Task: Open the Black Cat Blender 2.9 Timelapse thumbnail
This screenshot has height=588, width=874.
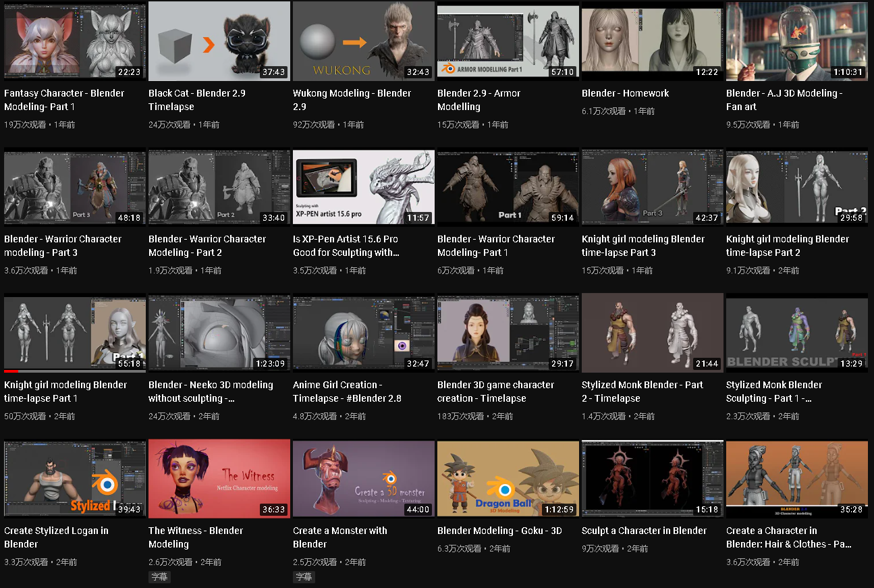Action: (x=219, y=41)
